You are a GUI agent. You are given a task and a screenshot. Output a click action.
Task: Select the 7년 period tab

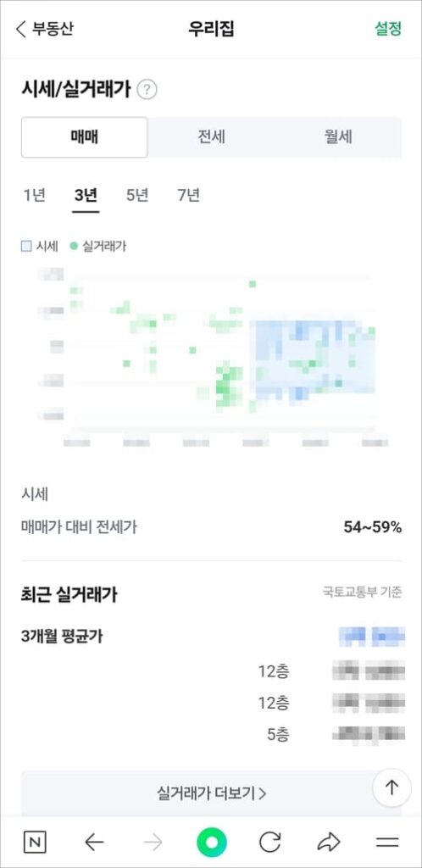(x=189, y=196)
